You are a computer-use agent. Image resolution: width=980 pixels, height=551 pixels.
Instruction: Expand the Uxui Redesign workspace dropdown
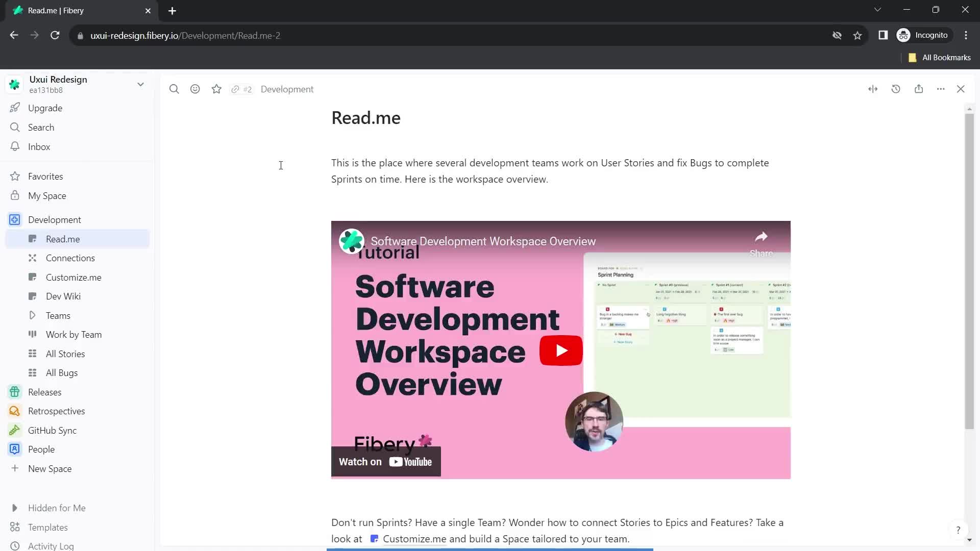[x=141, y=84]
